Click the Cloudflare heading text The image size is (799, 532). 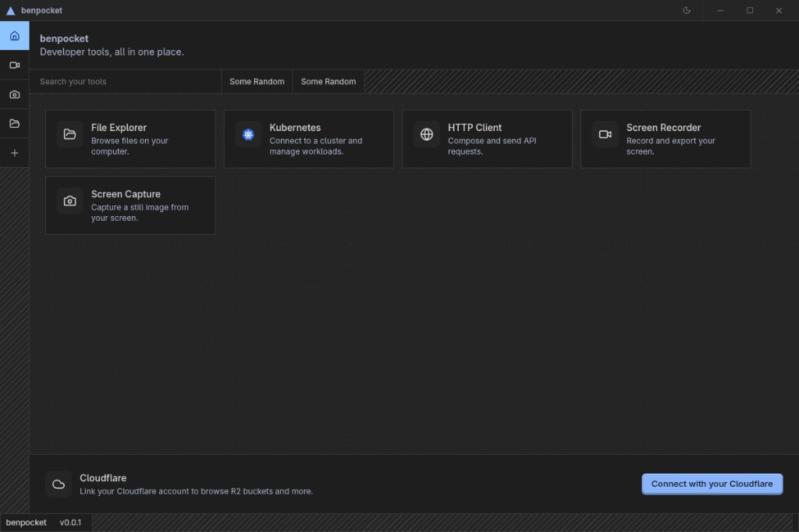point(103,478)
